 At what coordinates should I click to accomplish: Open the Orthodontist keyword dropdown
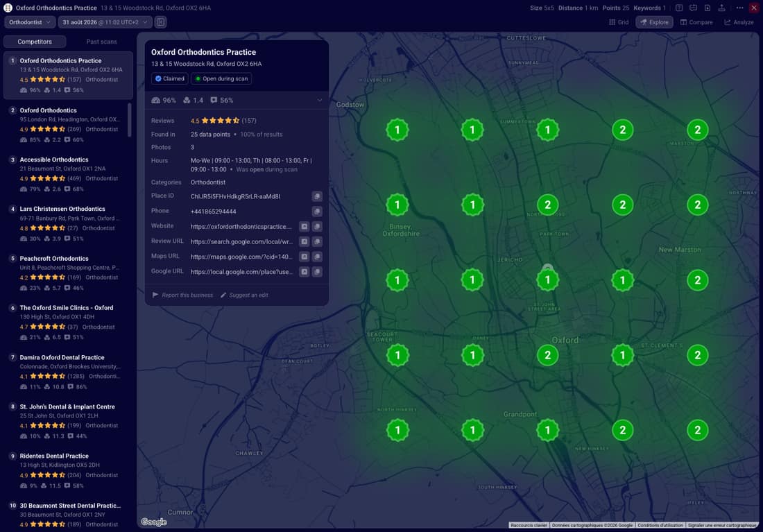coord(30,22)
